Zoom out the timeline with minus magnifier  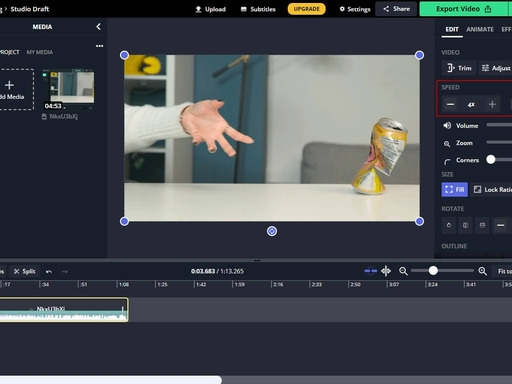tap(403, 271)
